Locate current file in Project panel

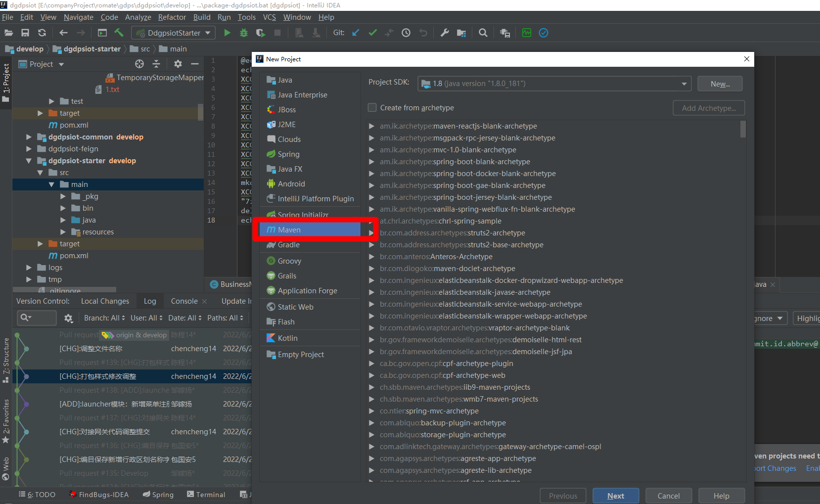139,64
